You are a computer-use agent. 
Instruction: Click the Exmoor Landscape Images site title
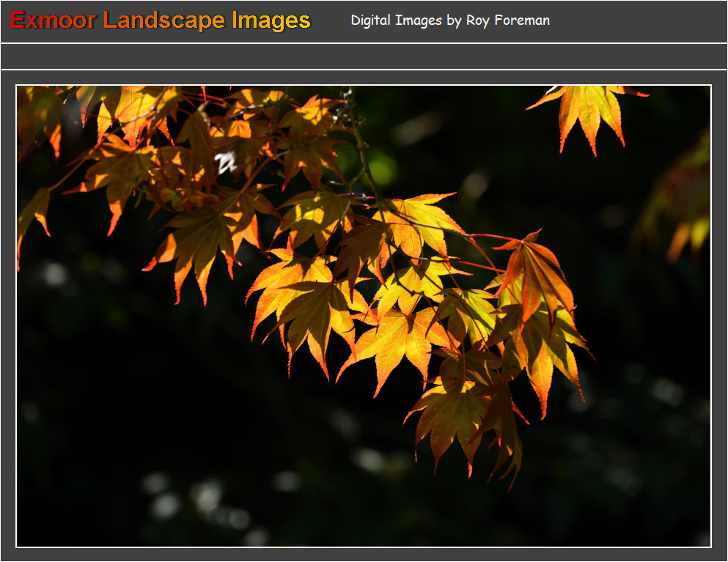point(160,21)
